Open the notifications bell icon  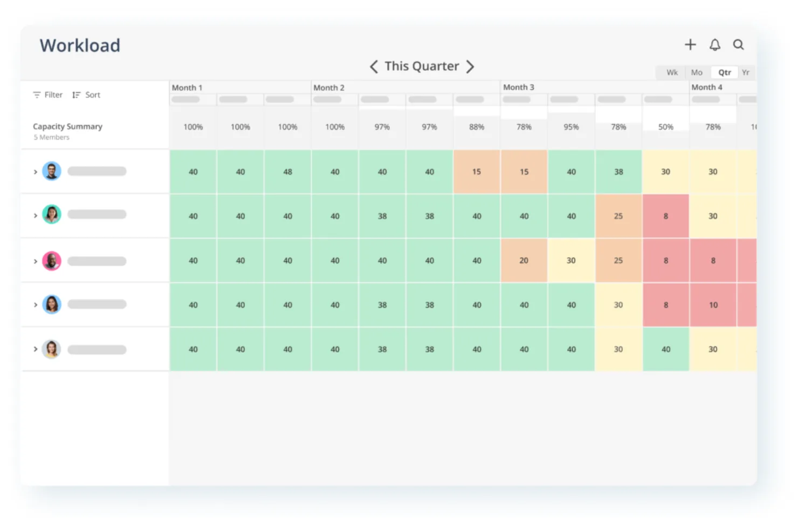coord(715,44)
